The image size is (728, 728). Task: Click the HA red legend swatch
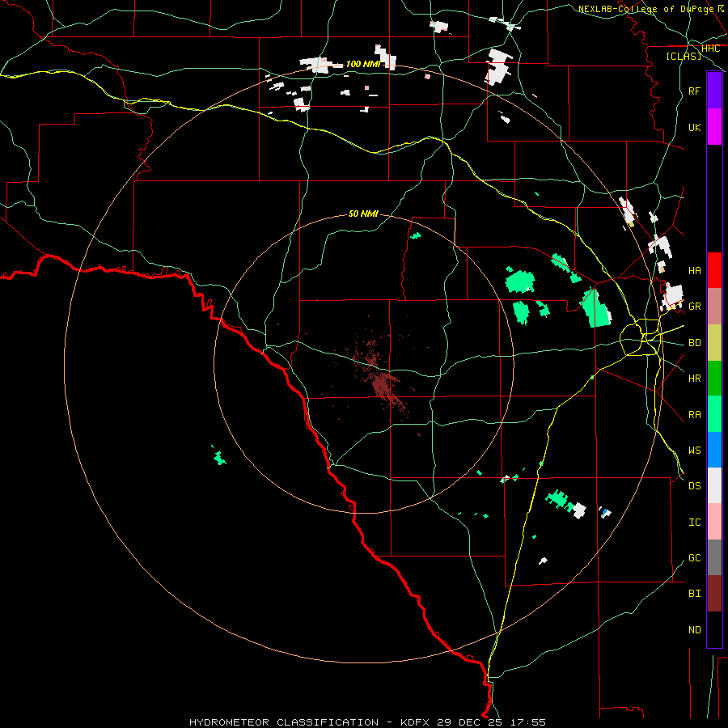point(714,270)
